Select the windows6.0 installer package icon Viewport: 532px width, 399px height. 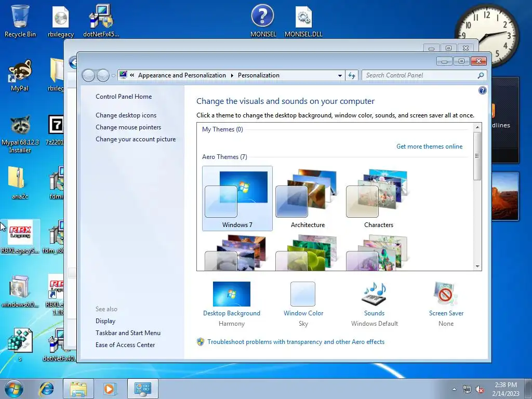(x=20, y=291)
